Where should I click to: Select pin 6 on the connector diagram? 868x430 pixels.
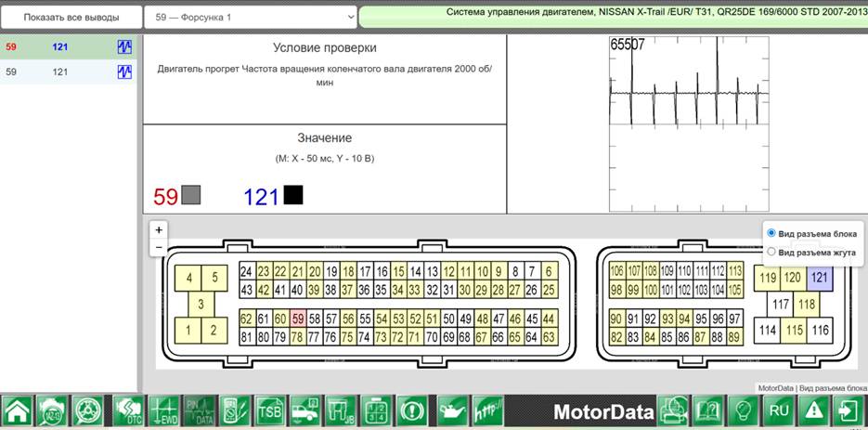tap(550, 271)
